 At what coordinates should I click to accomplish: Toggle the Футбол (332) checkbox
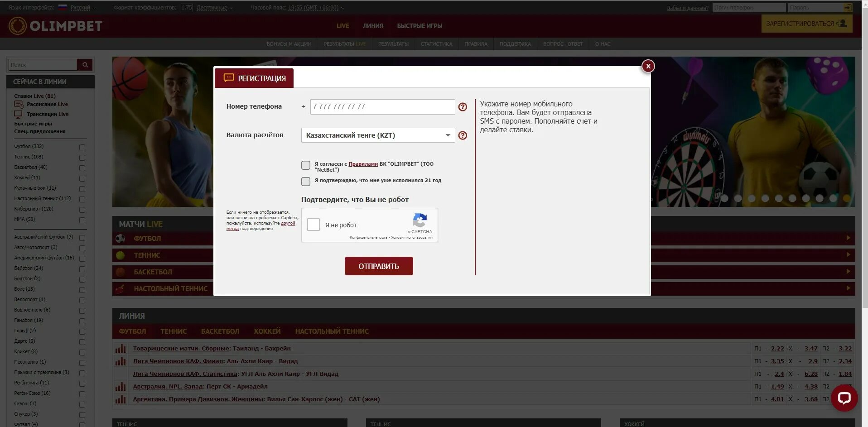(x=82, y=147)
